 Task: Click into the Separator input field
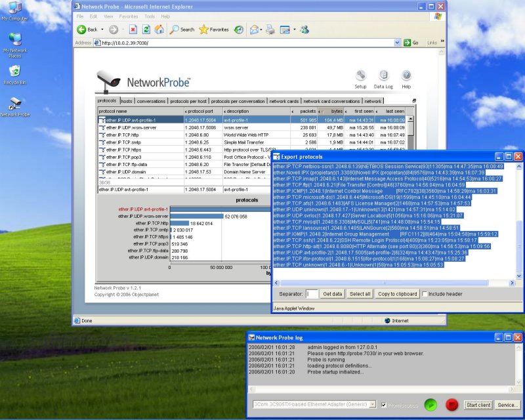311,294
